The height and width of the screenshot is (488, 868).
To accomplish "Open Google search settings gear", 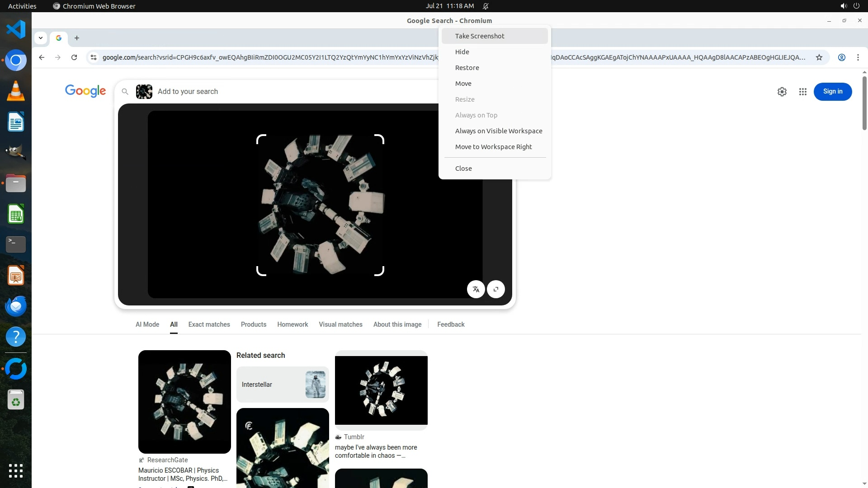I will (782, 92).
